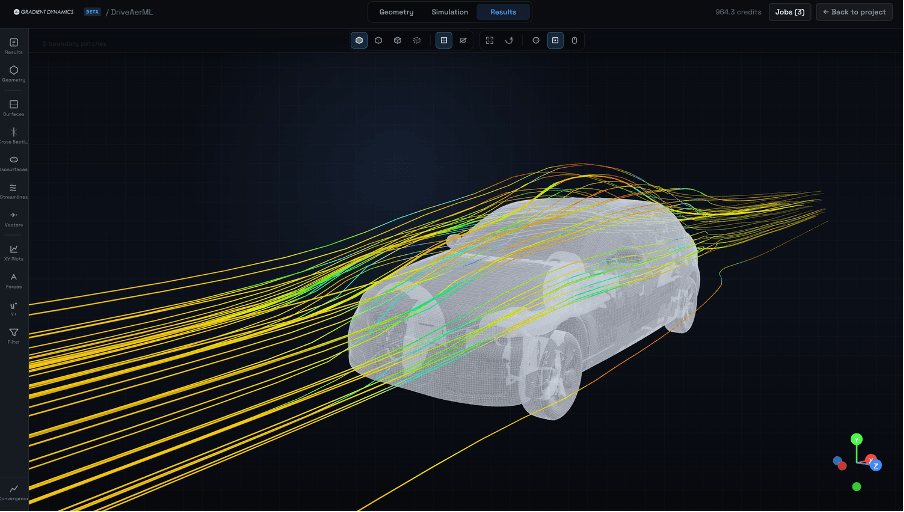
Task: Switch to the Simulation tab
Action: tap(450, 12)
